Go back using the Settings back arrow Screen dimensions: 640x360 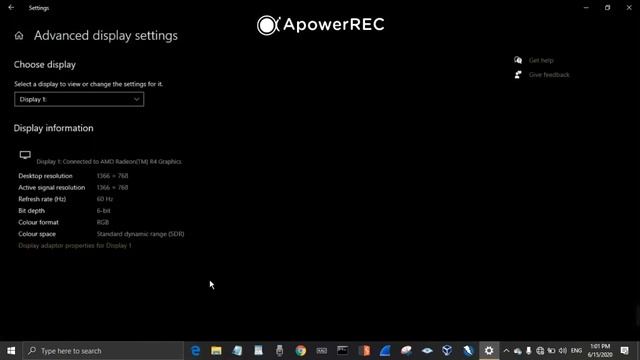[x=11, y=7]
